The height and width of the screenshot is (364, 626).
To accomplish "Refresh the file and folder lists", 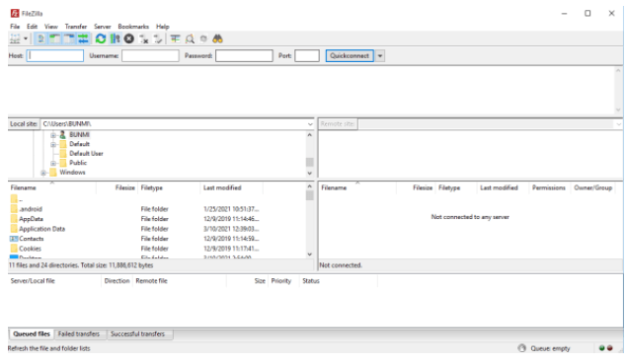I will pyautogui.click(x=101, y=38).
